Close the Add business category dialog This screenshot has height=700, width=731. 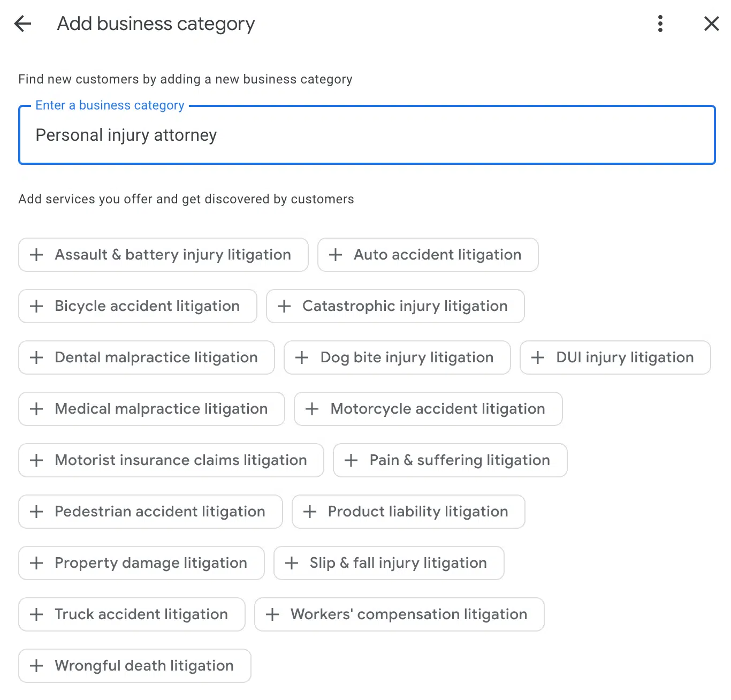711,24
